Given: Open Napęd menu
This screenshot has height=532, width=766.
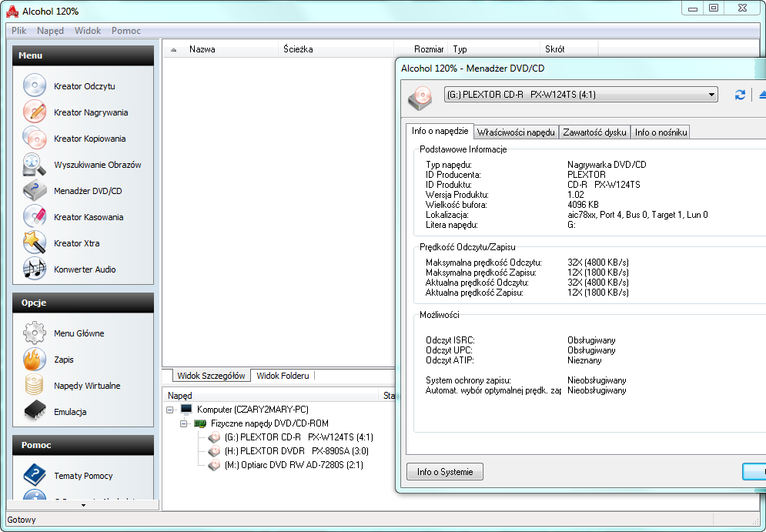Looking at the screenshot, I should 50,30.
